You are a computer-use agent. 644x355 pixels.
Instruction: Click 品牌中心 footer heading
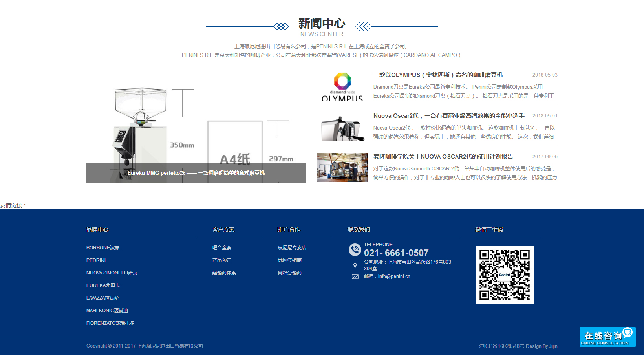[x=97, y=229]
